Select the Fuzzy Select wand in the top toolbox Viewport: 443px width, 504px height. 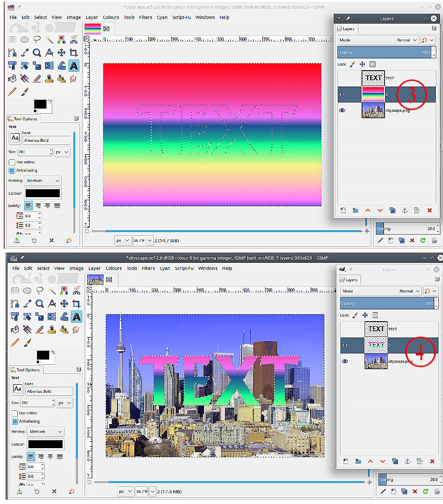(x=49, y=40)
